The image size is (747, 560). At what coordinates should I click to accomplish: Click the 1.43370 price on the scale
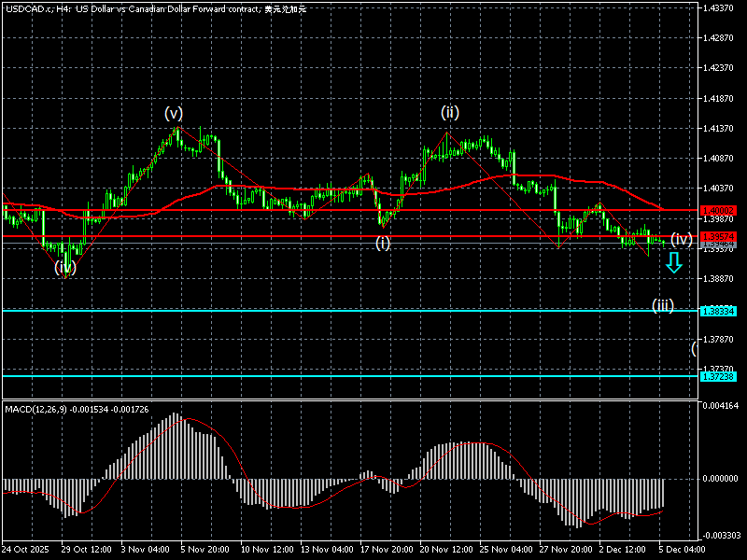(x=721, y=7)
